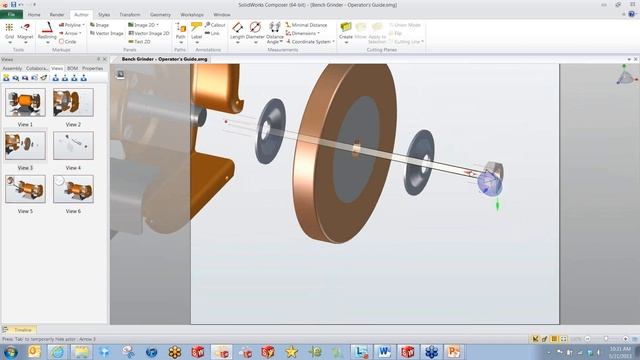Screen dimensions: 640x360
Task: Create a cutting plane
Action: click(346, 31)
